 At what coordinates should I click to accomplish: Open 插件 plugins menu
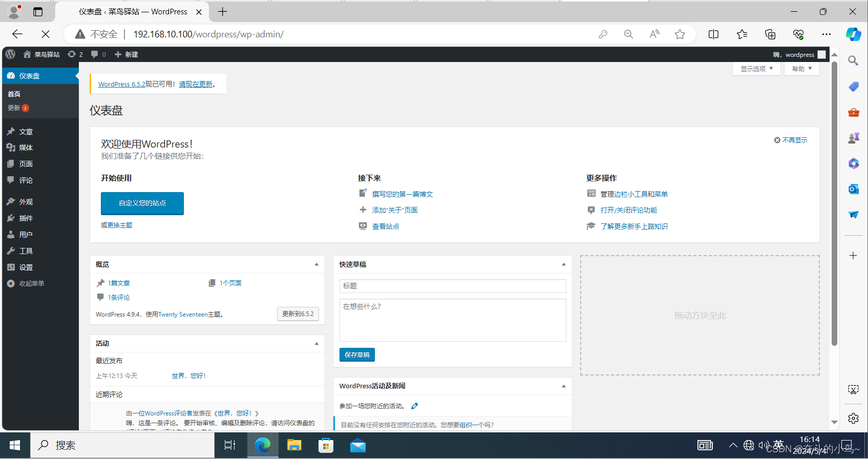40,218
